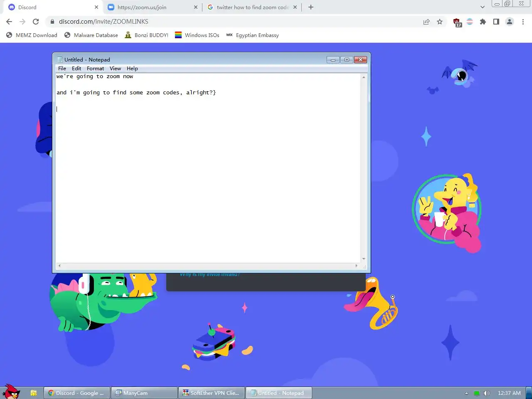Close the twitter zoom codes search tab
The width and height of the screenshot is (532, 399).
tap(295, 7)
